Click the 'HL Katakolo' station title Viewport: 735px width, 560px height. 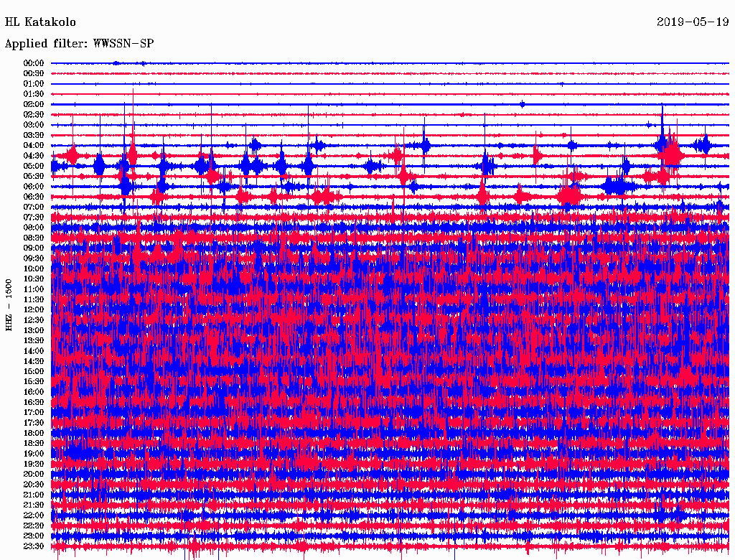click(x=40, y=22)
